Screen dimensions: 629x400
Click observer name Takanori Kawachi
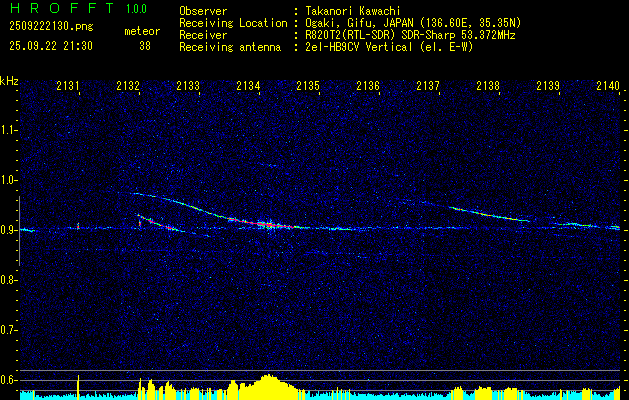(x=353, y=11)
